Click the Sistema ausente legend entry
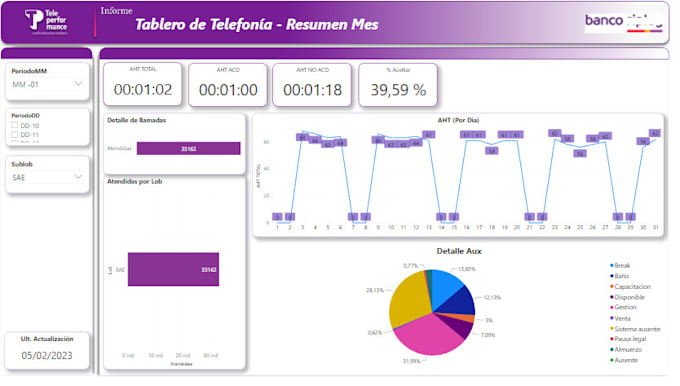Image resolution: width=680 pixels, height=386 pixels. click(x=635, y=329)
